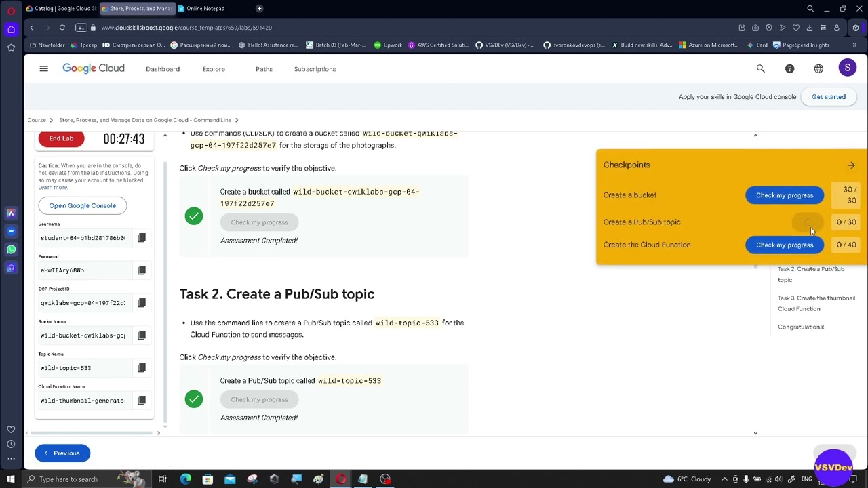Jump to Task 3 thumbnail Cloud Function outline
Image resolution: width=868 pixels, height=488 pixels.
click(x=816, y=303)
